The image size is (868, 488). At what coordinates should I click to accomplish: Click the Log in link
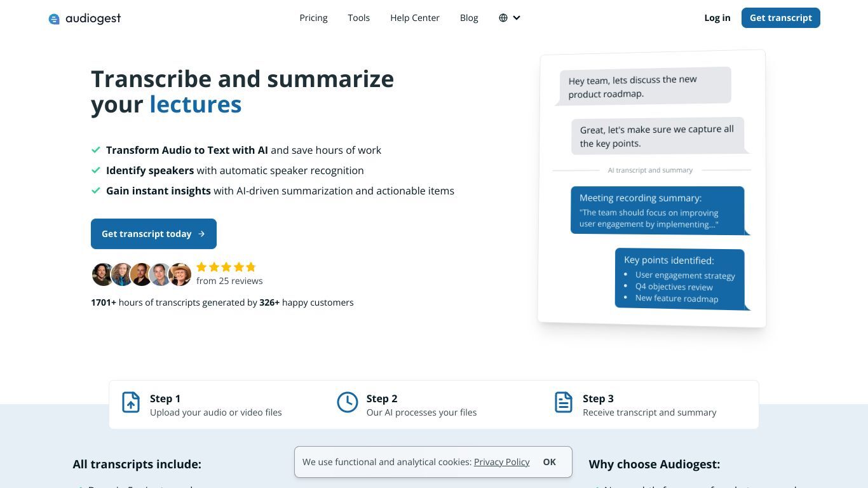[717, 18]
